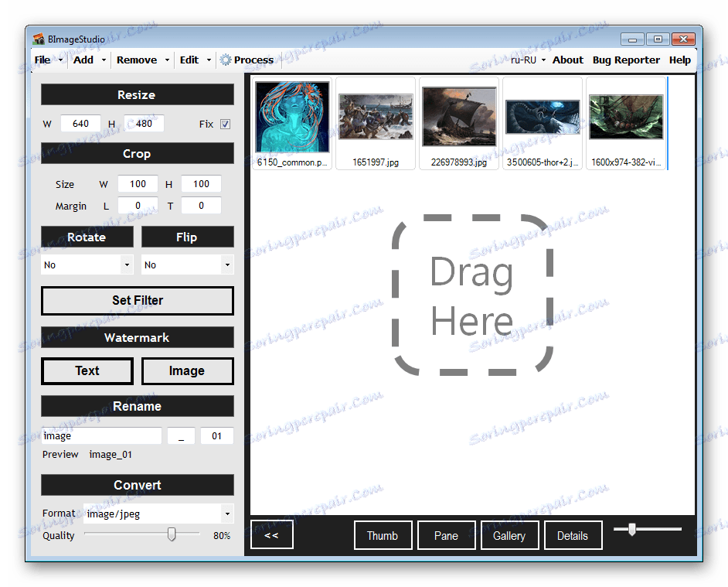The image size is (728, 587).
Task: Select the 3500605-thor+2 thumbnail
Action: (x=543, y=123)
